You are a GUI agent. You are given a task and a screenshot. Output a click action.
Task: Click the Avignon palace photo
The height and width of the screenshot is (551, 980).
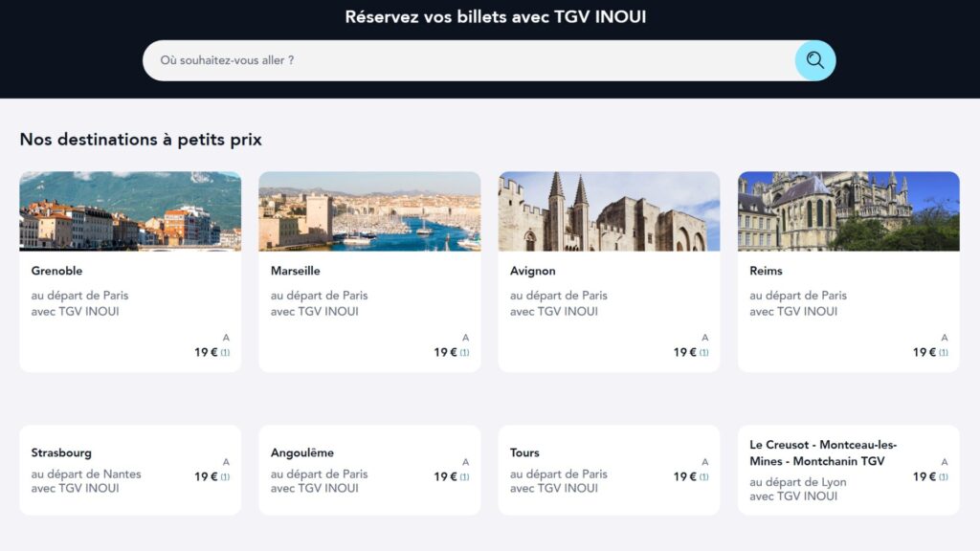(x=609, y=209)
